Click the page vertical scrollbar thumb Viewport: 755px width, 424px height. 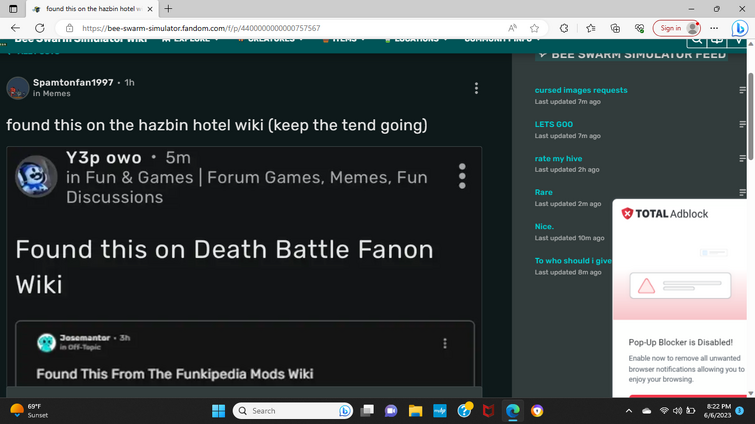(750, 116)
